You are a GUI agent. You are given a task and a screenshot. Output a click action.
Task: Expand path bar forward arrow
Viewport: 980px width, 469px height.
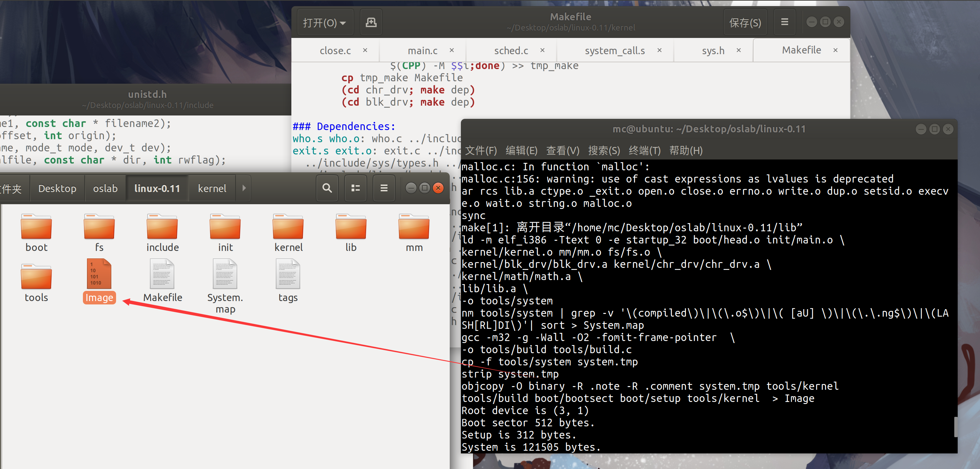(244, 188)
